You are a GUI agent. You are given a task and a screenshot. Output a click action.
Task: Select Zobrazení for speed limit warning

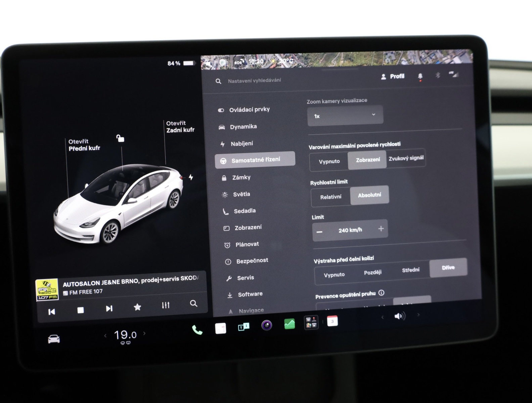coord(368,160)
